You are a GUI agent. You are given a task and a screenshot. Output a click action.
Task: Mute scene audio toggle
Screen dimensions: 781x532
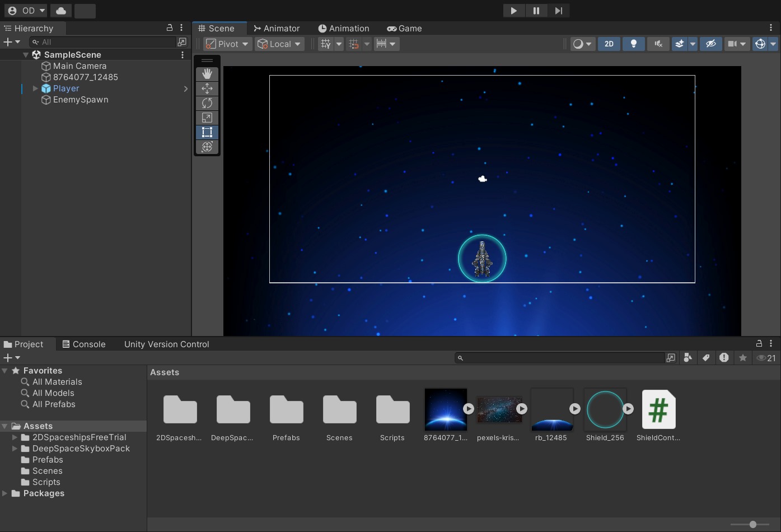coord(658,44)
